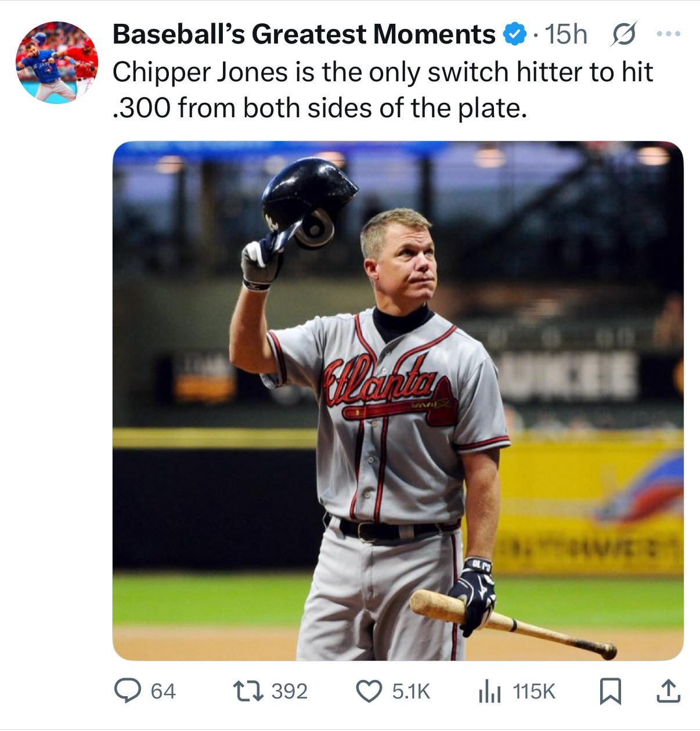This screenshot has height=731, width=700.
Task: Click the word 'Moments' in the account name
Action: (x=434, y=35)
